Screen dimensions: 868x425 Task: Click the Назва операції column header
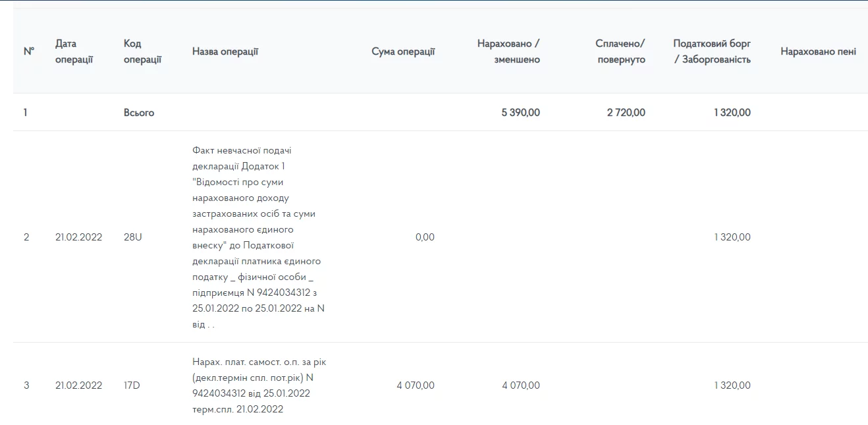coord(225,51)
